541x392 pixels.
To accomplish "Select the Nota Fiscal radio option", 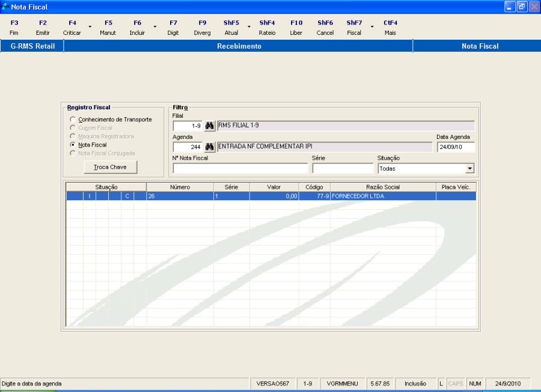I will pos(88,145).
